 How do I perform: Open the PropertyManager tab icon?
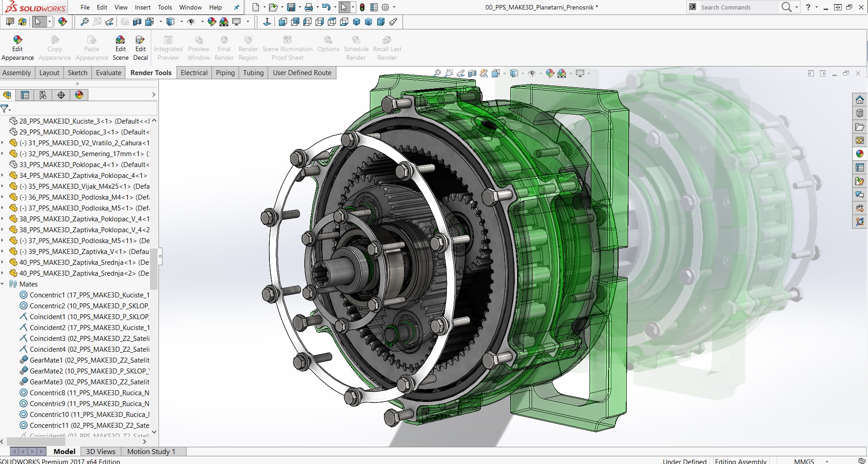25,95
